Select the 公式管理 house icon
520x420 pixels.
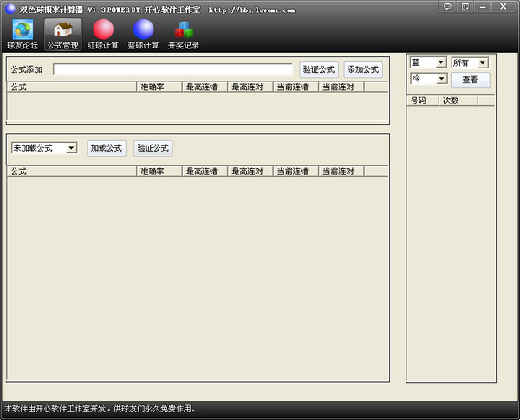coord(63,35)
